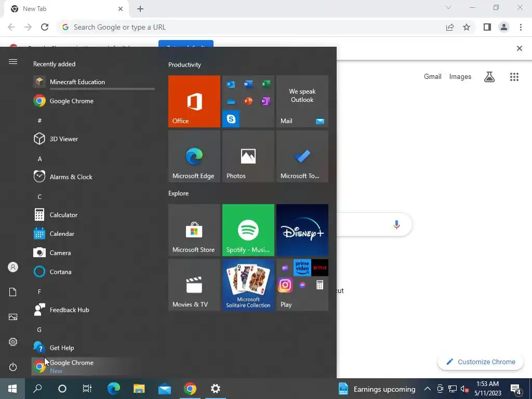Open Images link in Chrome
The height and width of the screenshot is (399, 532).
point(460,77)
